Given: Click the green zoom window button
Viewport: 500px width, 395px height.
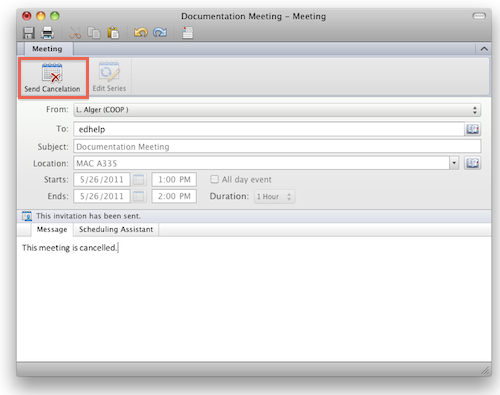Looking at the screenshot, I should tap(55, 16).
